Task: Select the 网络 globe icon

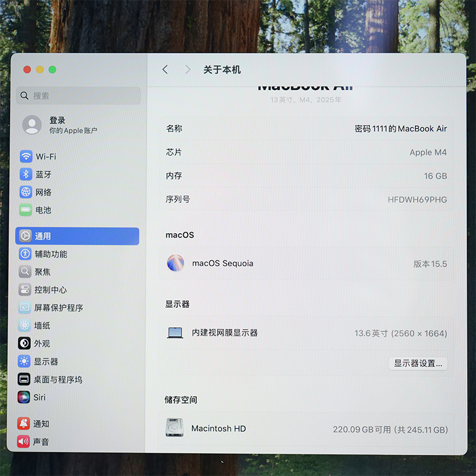Action: click(x=26, y=192)
